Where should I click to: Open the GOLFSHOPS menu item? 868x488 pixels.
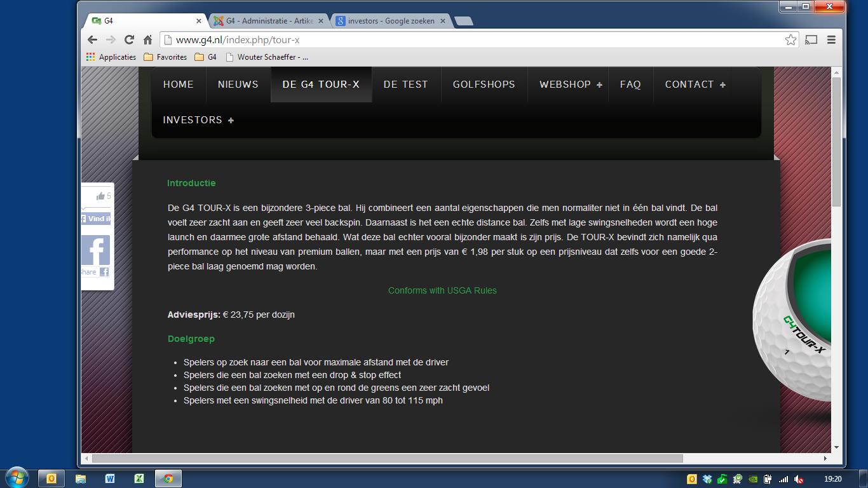tap(484, 84)
